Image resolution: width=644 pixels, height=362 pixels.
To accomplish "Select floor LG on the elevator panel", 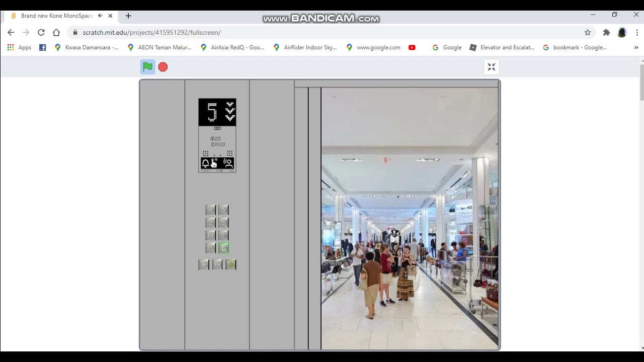I will click(x=211, y=248).
